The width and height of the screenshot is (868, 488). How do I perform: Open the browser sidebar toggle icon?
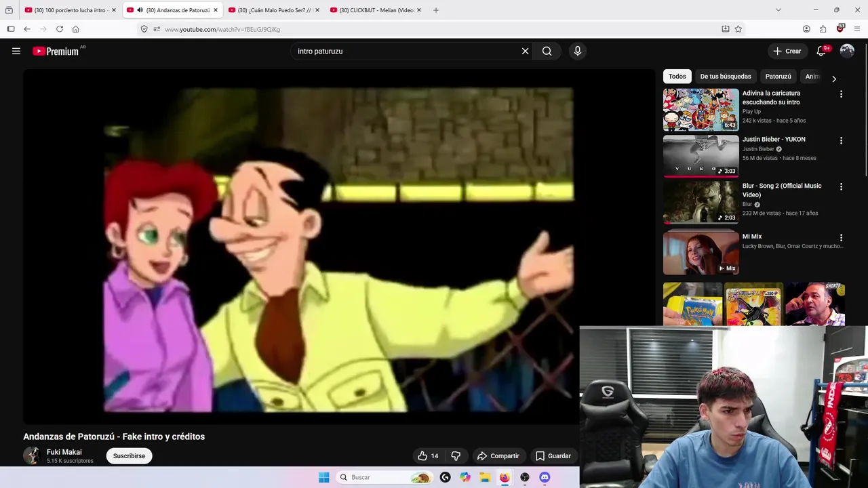(10, 29)
